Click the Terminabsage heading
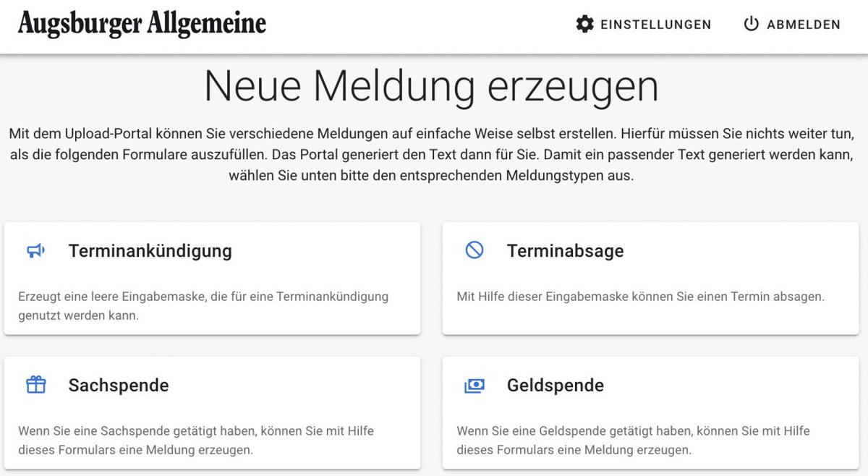This screenshot has height=476, width=868. coord(565,251)
